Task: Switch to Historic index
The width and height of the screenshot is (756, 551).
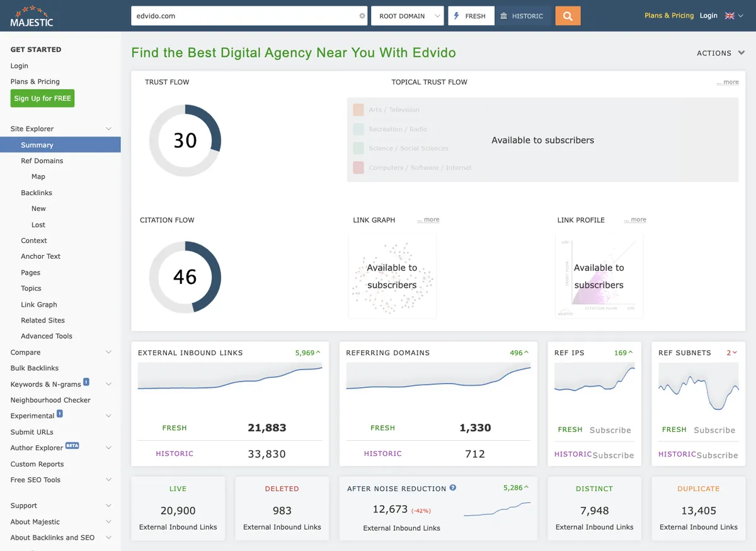Action: point(522,16)
